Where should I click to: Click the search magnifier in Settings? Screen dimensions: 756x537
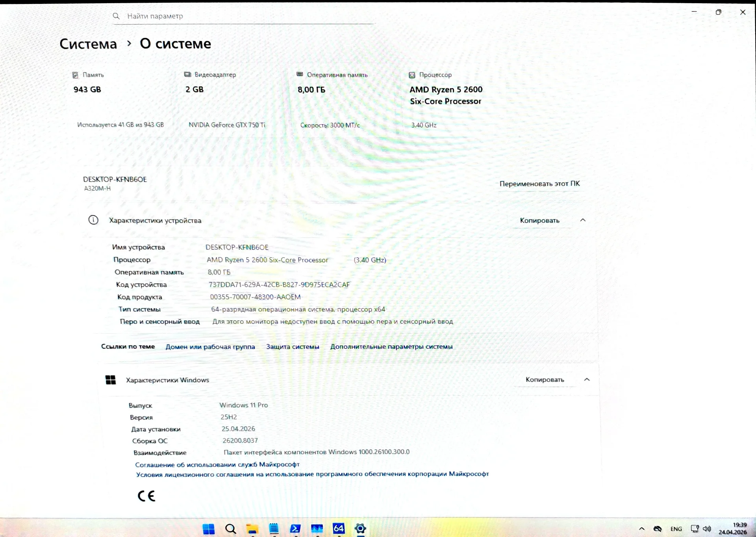116,16
